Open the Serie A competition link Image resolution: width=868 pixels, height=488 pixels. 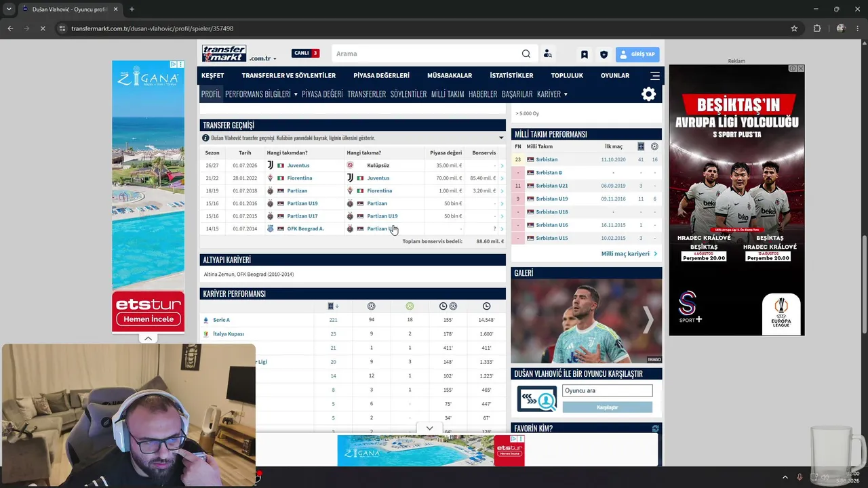[221, 320]
